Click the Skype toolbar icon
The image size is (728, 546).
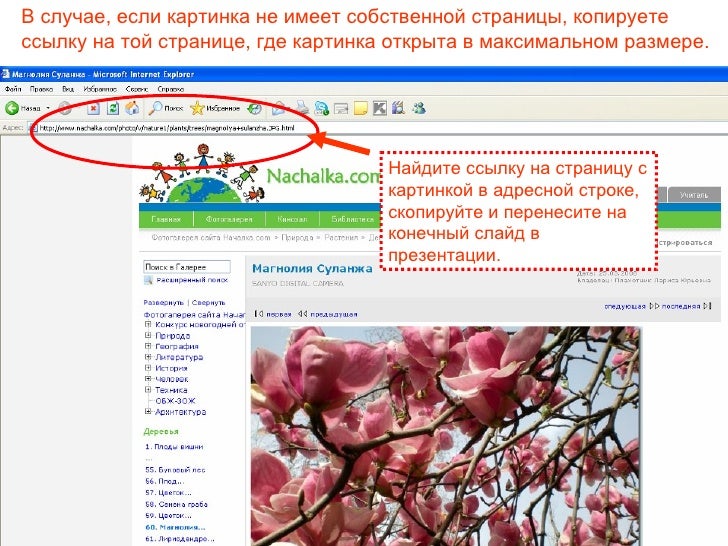coord(321,108)
